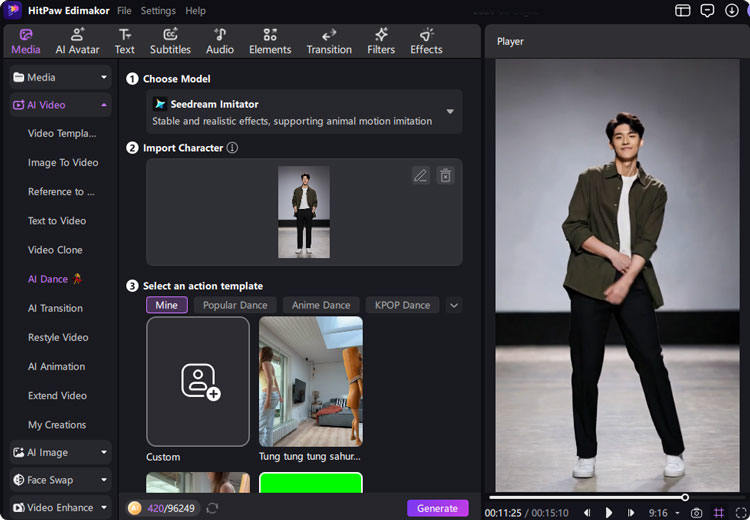Click the refresh credits icon
750x520 pixels.
[x=212, y=508]
